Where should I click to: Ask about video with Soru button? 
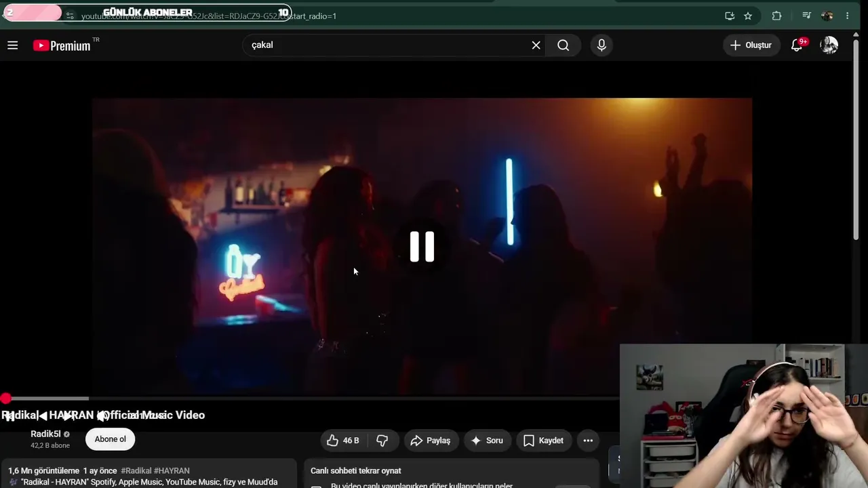tap(488, 441)
